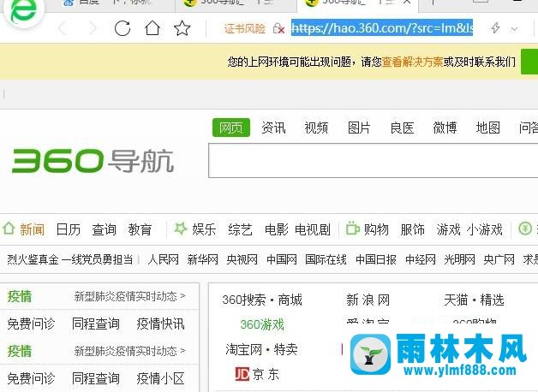Viewport: 538px width, 392px height.
Task: Open the 查看解决方案 link
Action: pyautogui.click(x=412, y=62)
